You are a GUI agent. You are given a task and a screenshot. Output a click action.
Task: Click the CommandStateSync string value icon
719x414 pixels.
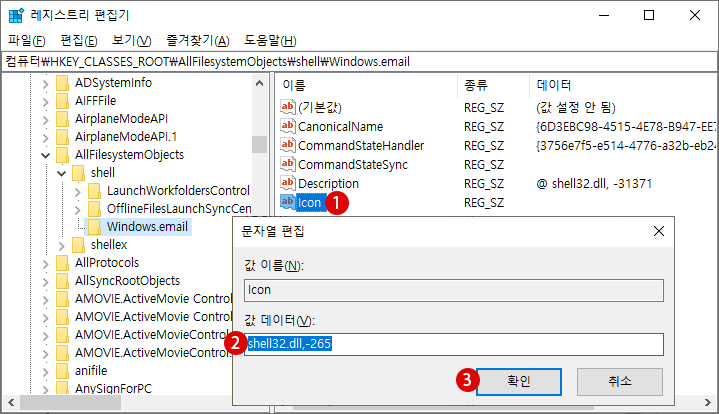[288, 164]
